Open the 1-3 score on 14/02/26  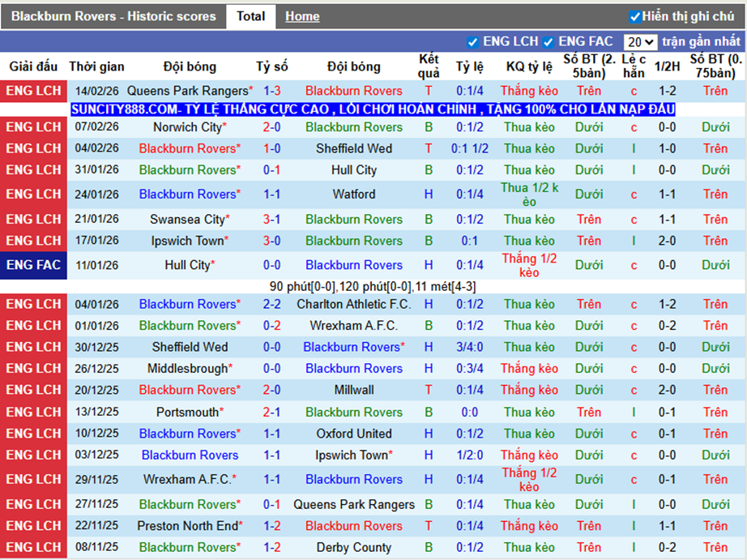[x=272, y=91]
